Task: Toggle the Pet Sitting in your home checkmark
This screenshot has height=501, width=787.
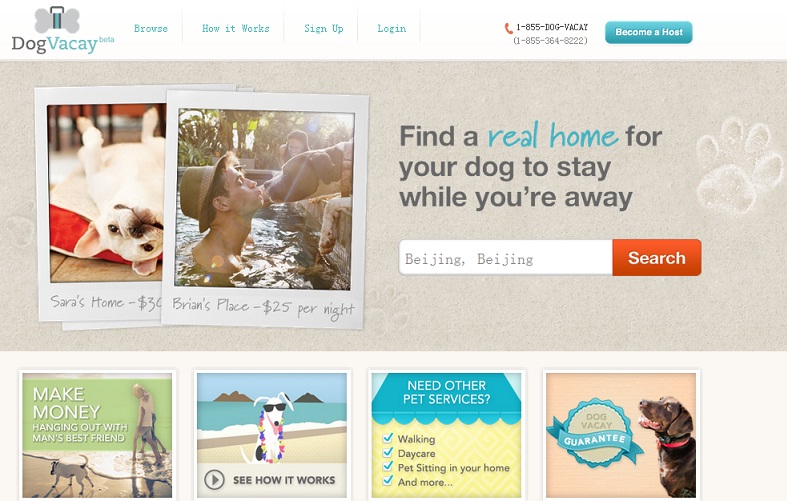Action: 387,466
